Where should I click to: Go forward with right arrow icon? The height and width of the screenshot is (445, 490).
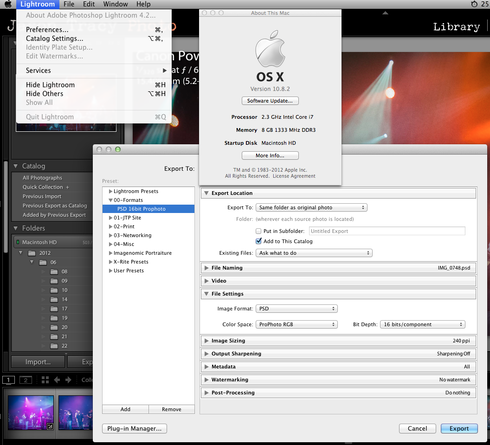[68, 380]
